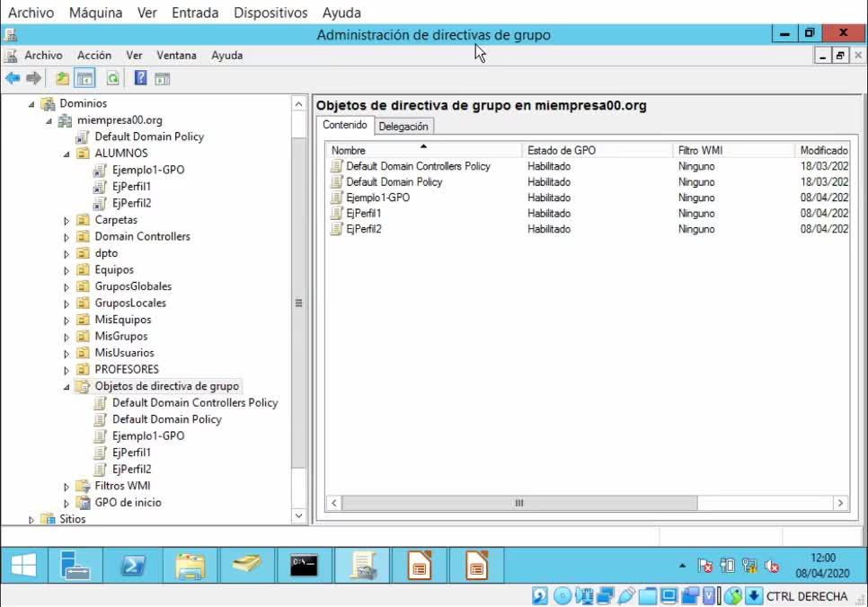Image resolution: width=868 pixels, height=607 pixels.
Task: Click VirtualBox optical disc indicator
Action: pyautogui.click(x=562, y=596)
